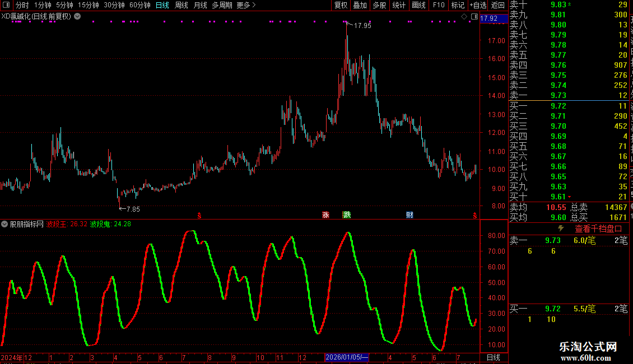633x364 pixels.
Task: Open dropdown next to XD氯碱化 title
Action: pyautogui.click(x=77, y=16)
